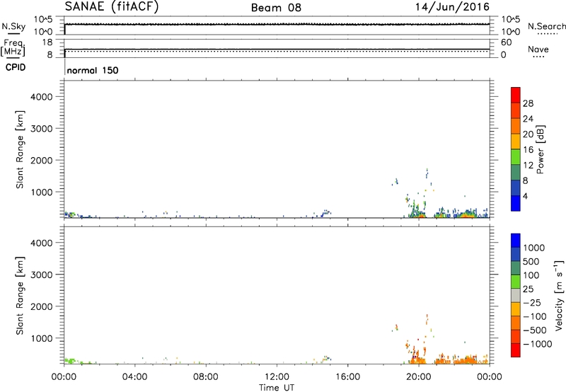This screenshot has width=566, height=392.
Task: Click the CPID row label
Action: pyautogui.click(x=16, y=67)
